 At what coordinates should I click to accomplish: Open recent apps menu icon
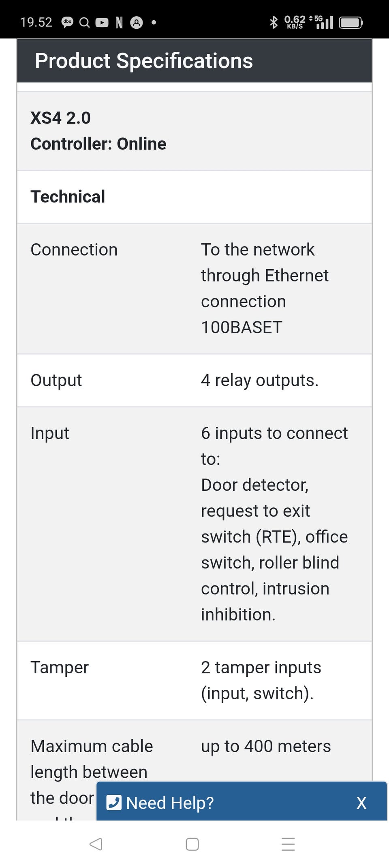coord(288,844)
